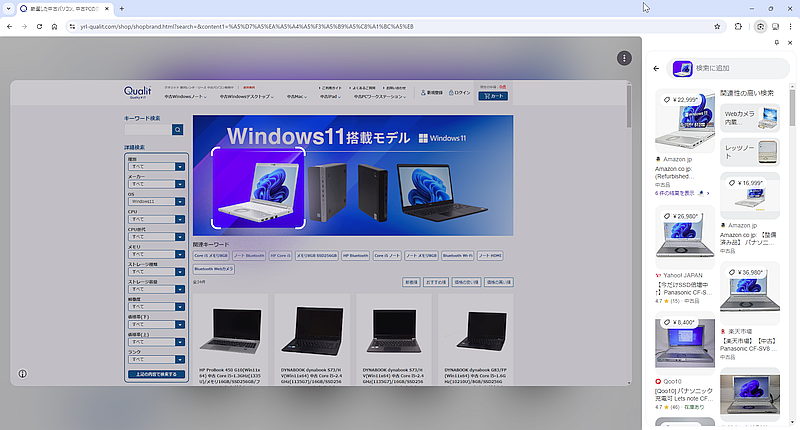Image resolution: width=800 pixels, height=430 pixels.
Task: Click the keyword search text field
Action: pos(147,130)
